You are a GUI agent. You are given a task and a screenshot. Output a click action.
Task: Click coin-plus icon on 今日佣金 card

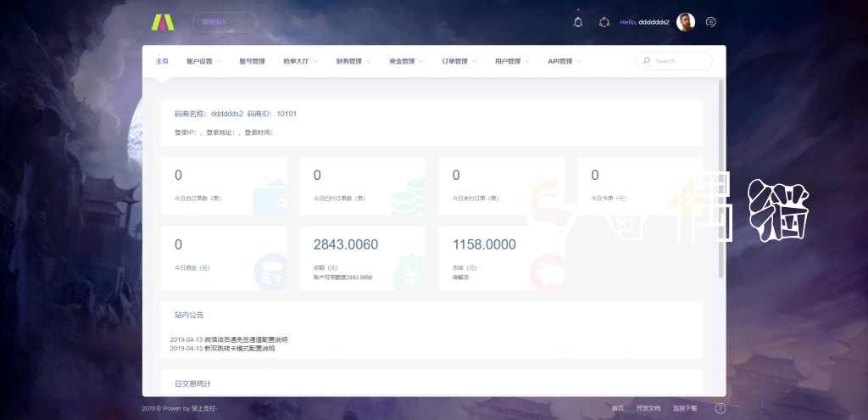click(x=270, y=272)
